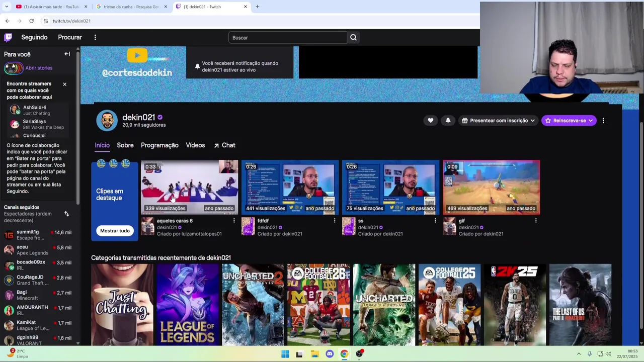Click the heart follow button for dekin021
Image resolution: width=644 pixels, height=362 pixels.
430,121
